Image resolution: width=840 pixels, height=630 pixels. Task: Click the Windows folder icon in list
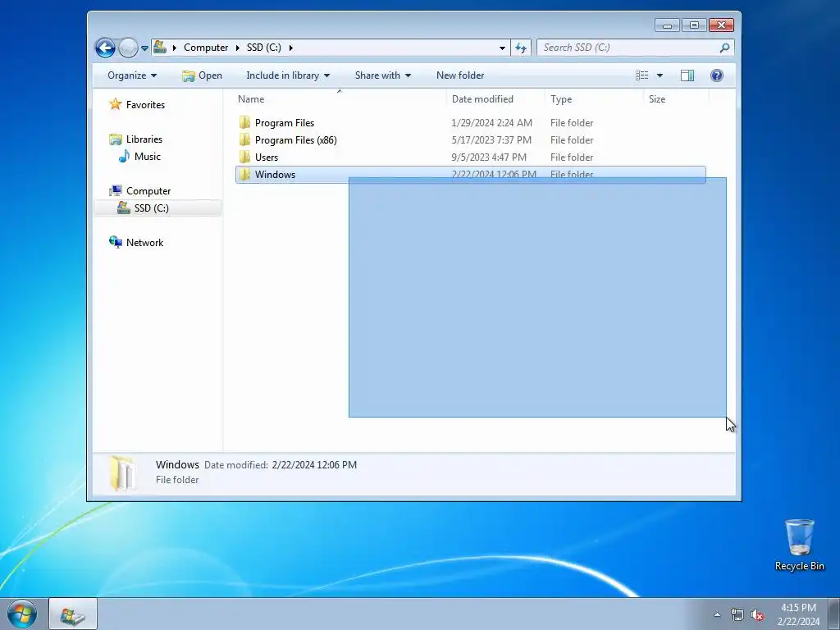(244, 174)
